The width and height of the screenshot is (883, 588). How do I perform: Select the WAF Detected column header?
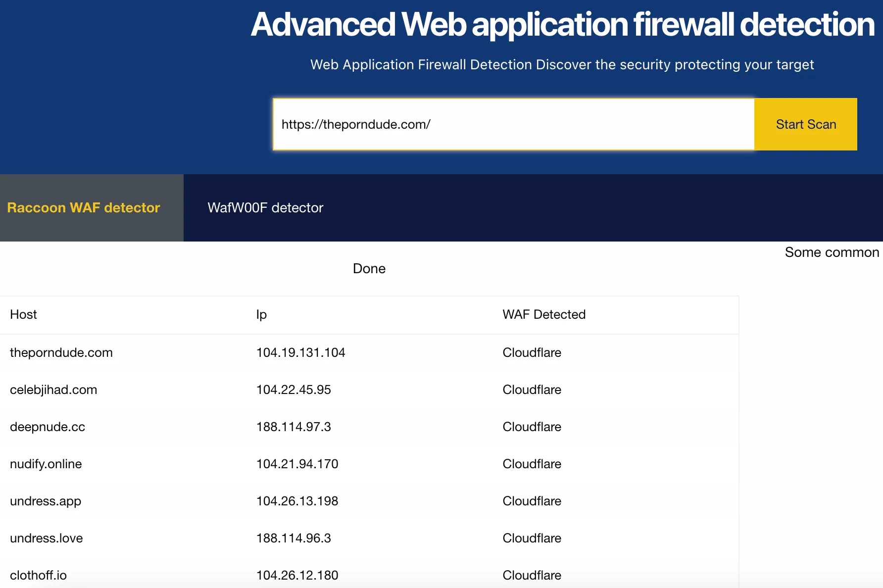[544, 314]
